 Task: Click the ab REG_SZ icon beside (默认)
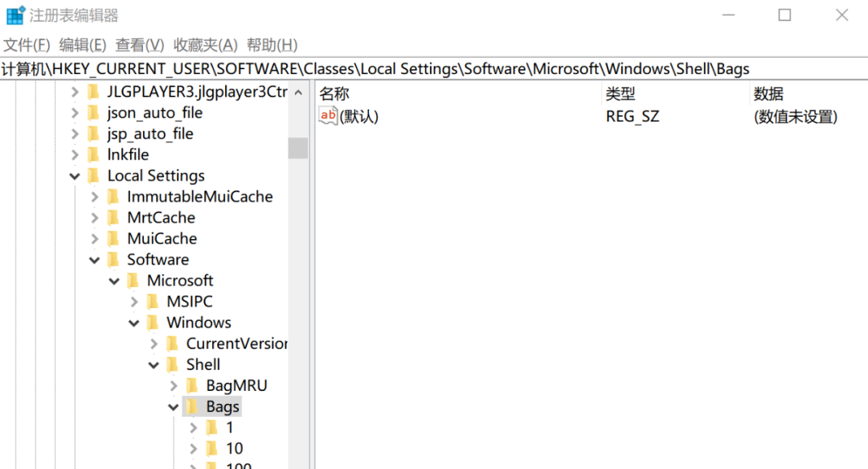tap(326, 116)
